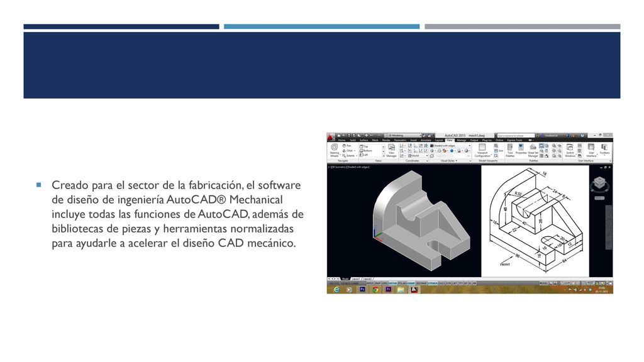Toggle GRID display in the status bar
The image size is (644, 362).
tap(385, 283)
